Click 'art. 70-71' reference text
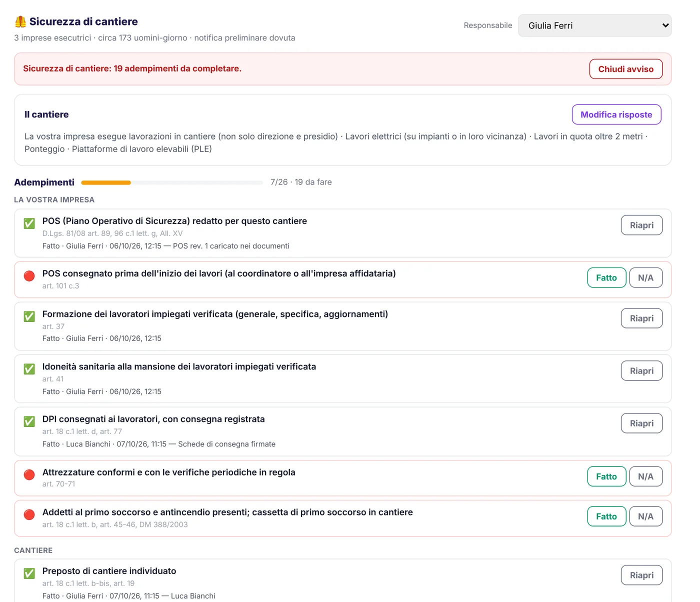The height and width of the screenshot is (602, 700). 58,484
